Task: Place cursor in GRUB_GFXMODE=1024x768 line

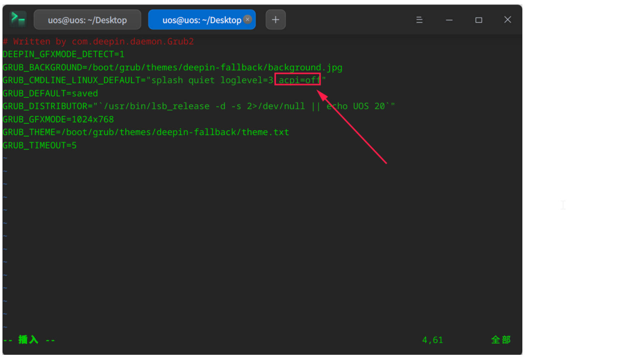Action: 58,119
